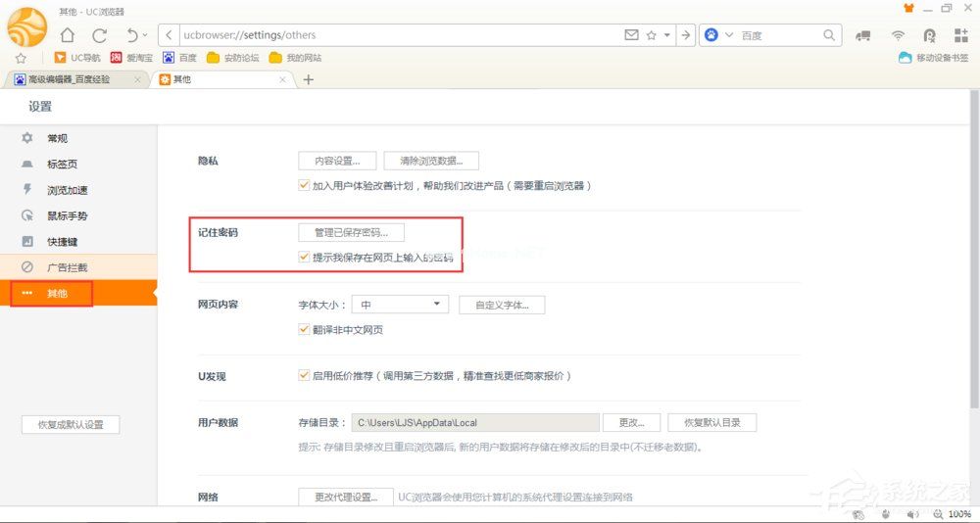The height and width of the screenshot is (523, 980).
Task: Reload the page with the refresh icon
Action: [99, 35]
